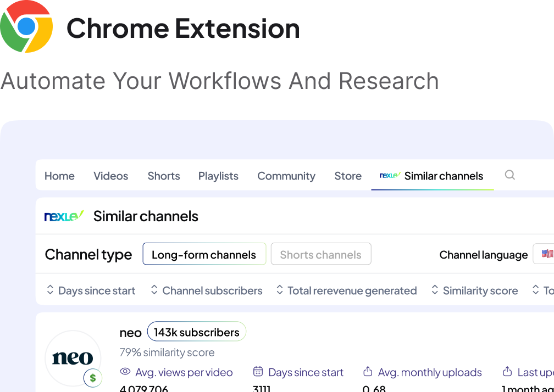The height and width of the screenshot is (392, 554).
Task: Click Automate Your Workflows And Research text
Action: (x=219, y=81)
